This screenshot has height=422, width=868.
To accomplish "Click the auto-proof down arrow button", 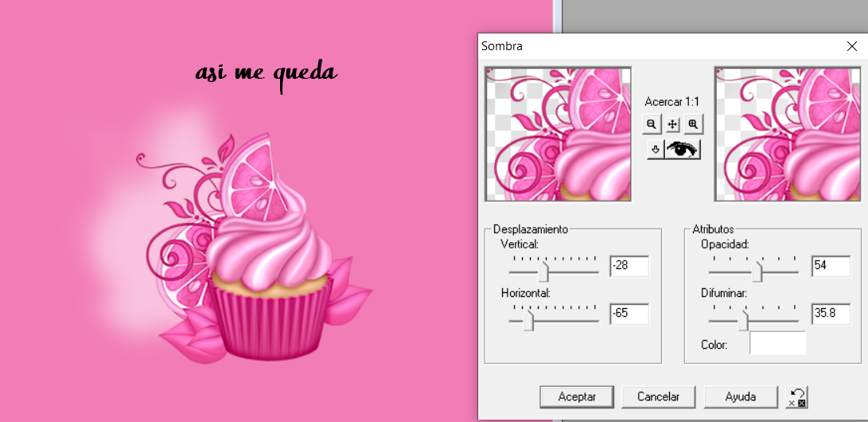I will [x=656, y=150].
